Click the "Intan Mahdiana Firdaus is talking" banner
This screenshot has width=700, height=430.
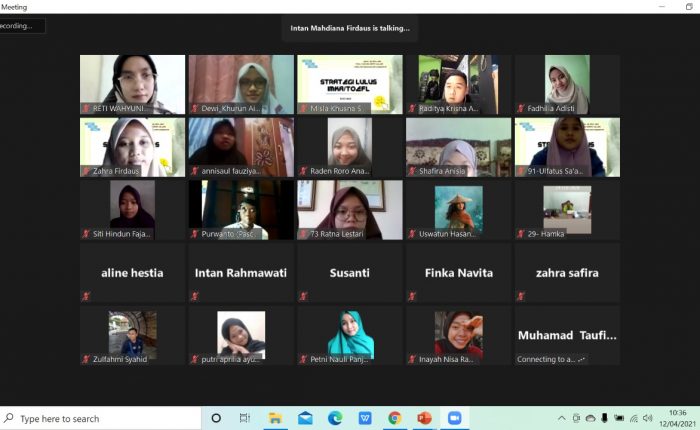tap(350, 28)
